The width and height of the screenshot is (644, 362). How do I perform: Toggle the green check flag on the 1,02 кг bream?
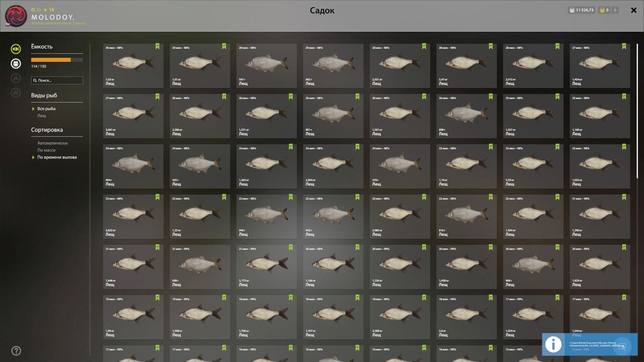click(157, 46)
